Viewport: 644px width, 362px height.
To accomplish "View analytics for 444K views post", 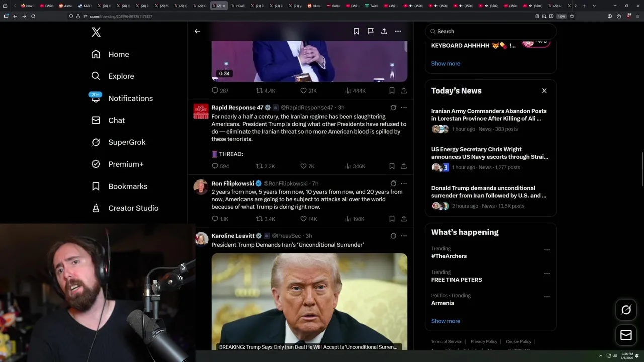I will (355, 90).
